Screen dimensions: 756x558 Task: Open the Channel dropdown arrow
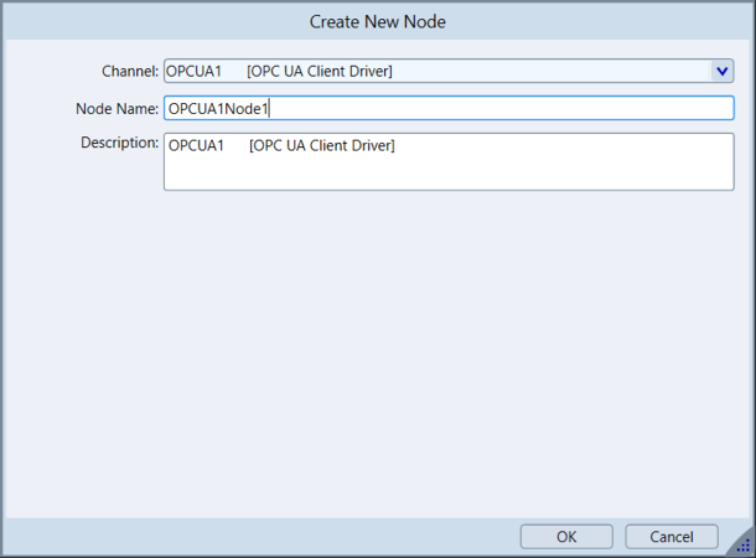pyautogui.click(x=721, y=71)
